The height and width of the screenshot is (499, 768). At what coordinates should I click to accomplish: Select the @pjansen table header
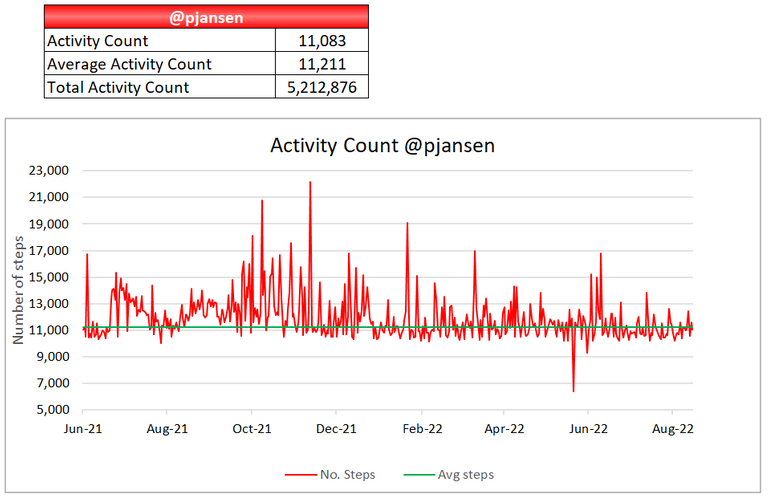pos(206,18)
